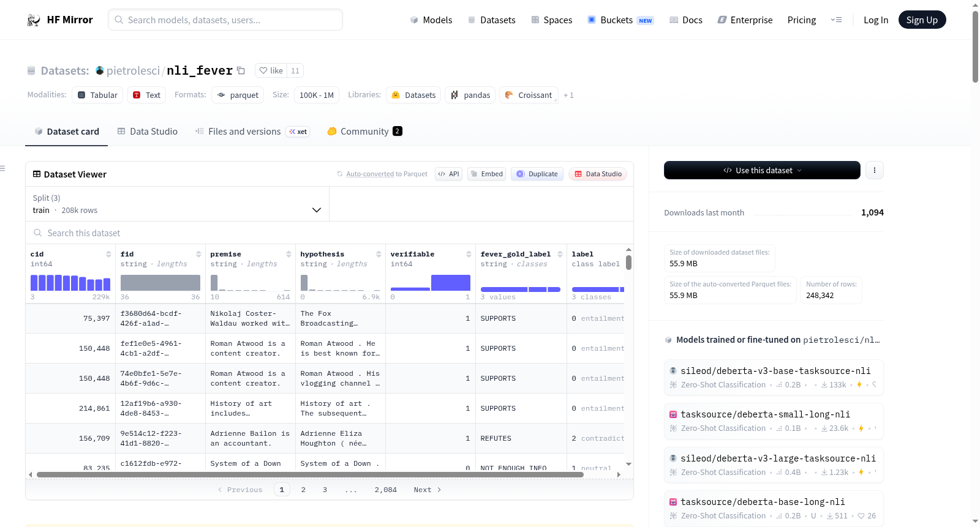Open tasksource/deberta-small-long-nli model

pyautogui.click(x=774, y=421)
